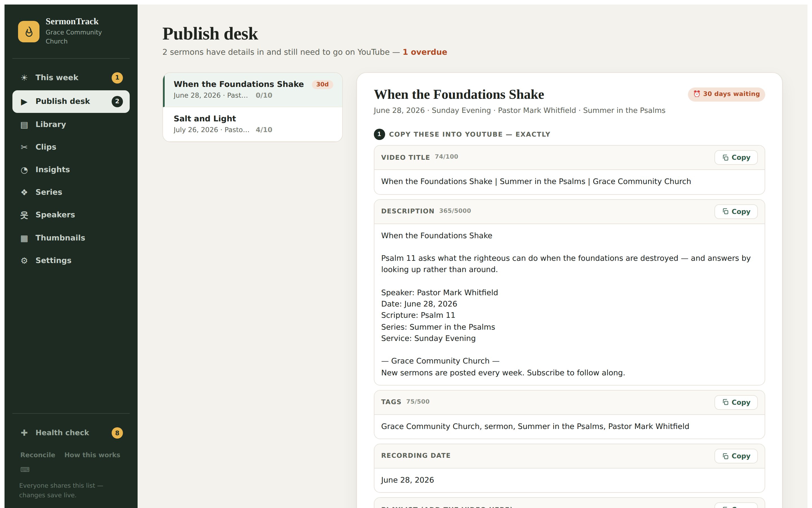The width and height of the screenshot is (812, 508).
Task: Click the Copy these into YouTube heading
Action: click(469, 134)
